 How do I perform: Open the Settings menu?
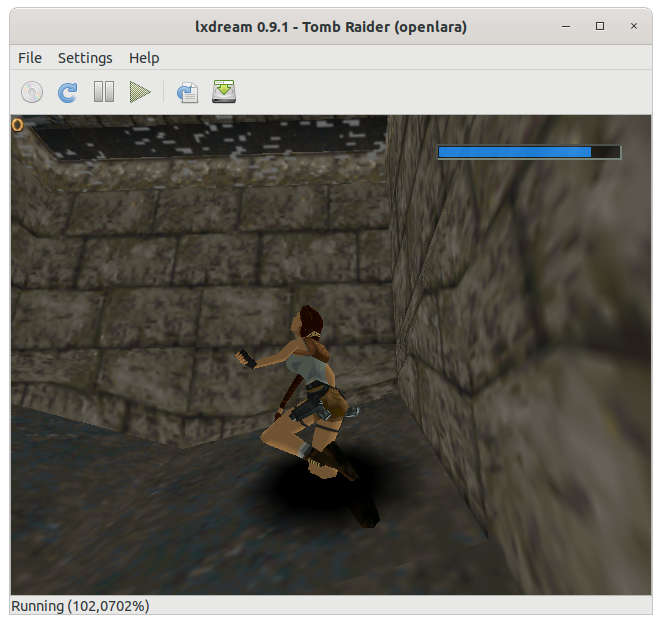[x=85, y=58]
